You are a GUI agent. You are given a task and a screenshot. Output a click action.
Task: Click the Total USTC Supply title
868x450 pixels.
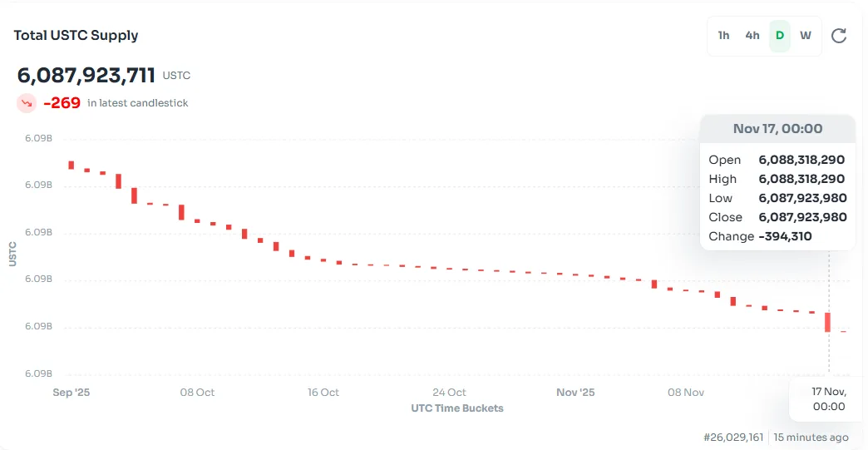[x=76, y=36]
